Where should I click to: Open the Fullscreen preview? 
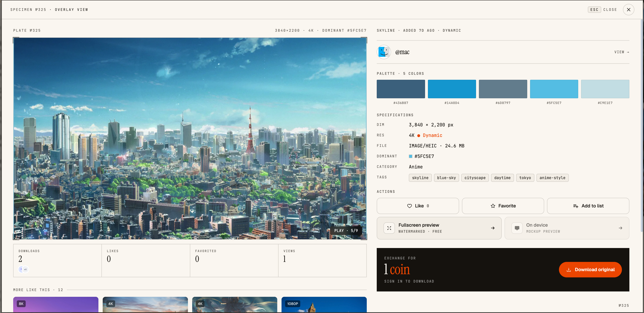pyautogui.click(x=439, y=228)
